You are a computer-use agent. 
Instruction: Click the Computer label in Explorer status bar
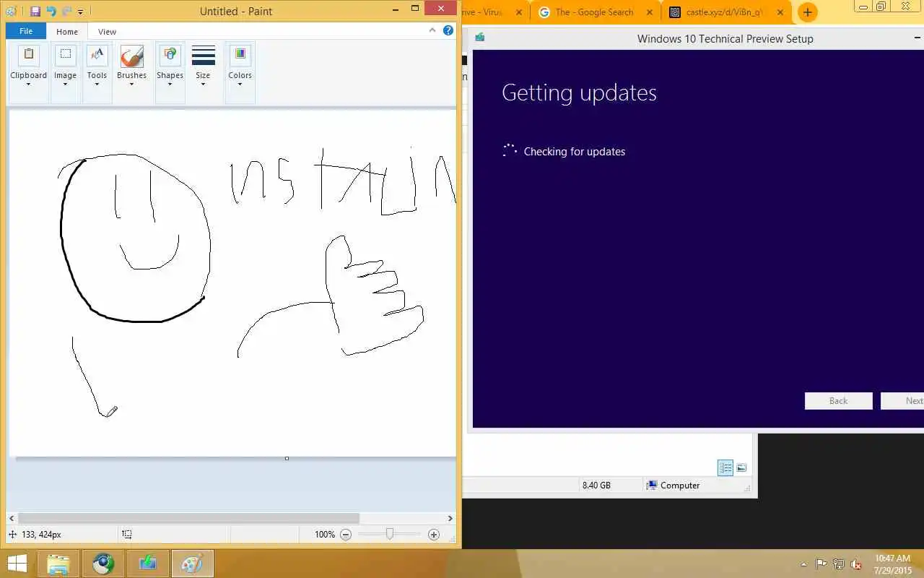coord(680,486)
